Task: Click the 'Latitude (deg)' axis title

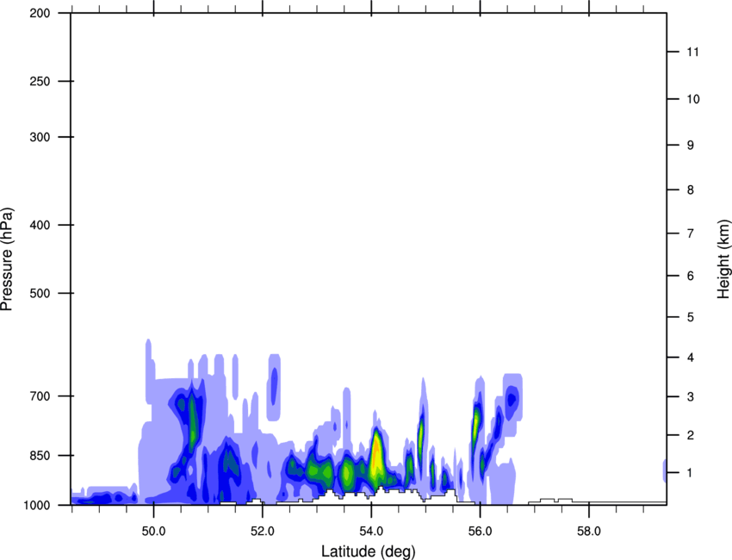Action: coord(369,551)
